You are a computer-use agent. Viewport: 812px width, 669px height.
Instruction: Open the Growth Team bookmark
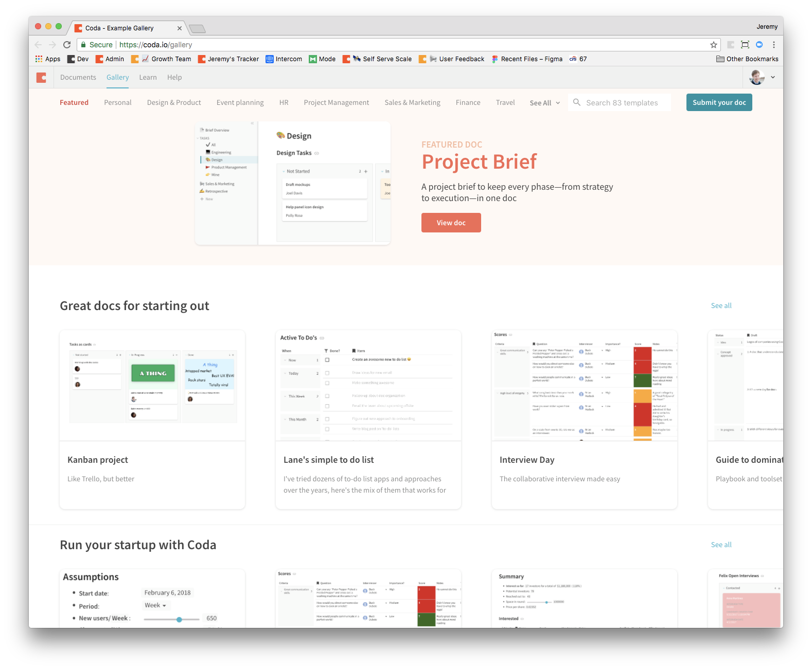pos(161,59)
